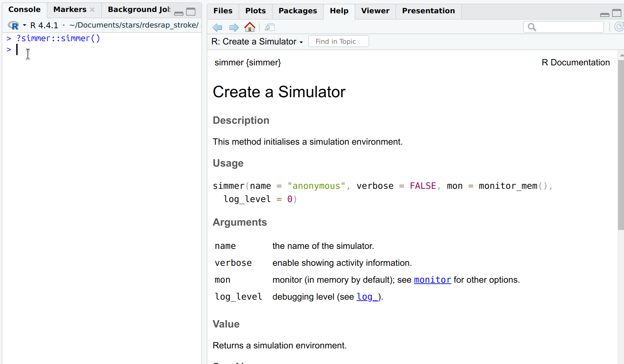The image size is (624, 364).
Task: Switch to the Packages tab
Action: point(298,11)
